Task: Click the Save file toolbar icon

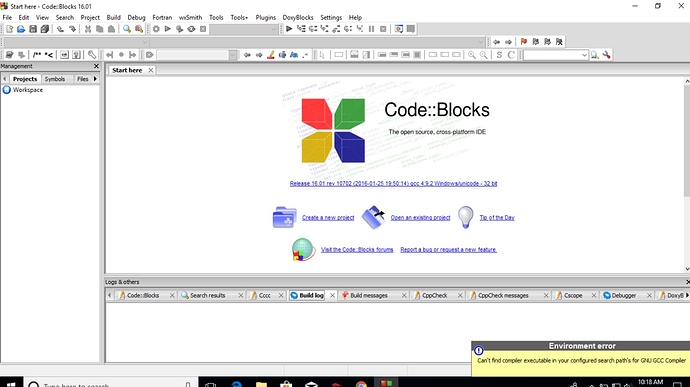Action: pos(33,29)
